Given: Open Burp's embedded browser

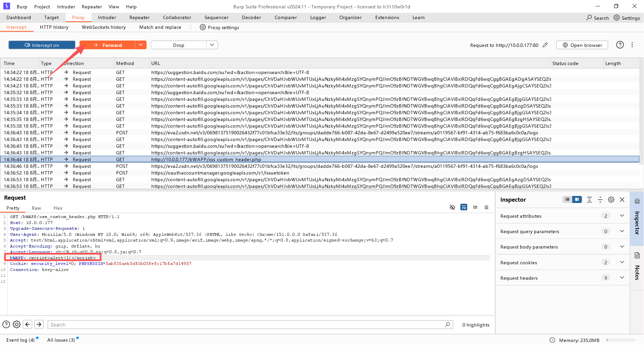Looking at the screenshot, I should (582, 45).
